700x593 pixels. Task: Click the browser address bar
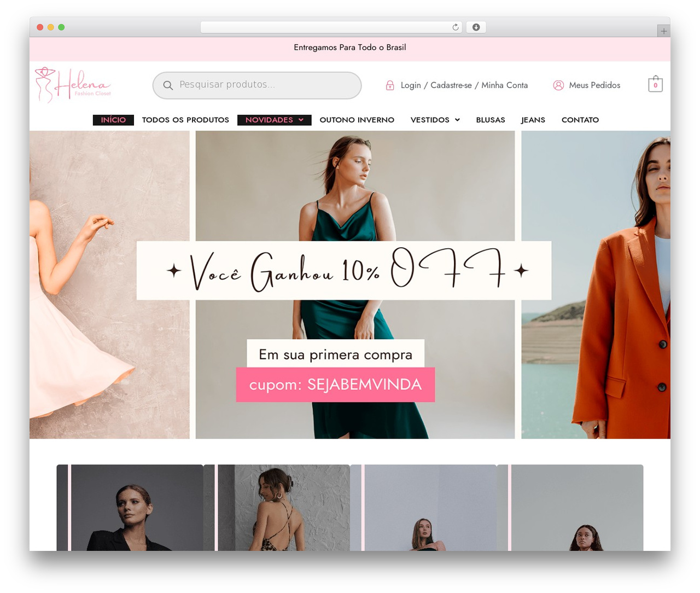[x=331, y=27]
